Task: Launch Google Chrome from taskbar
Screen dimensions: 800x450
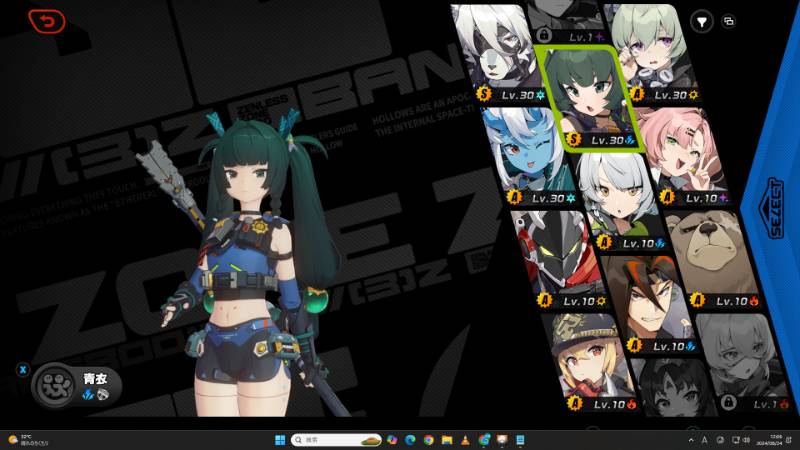Action: [429, 440]
